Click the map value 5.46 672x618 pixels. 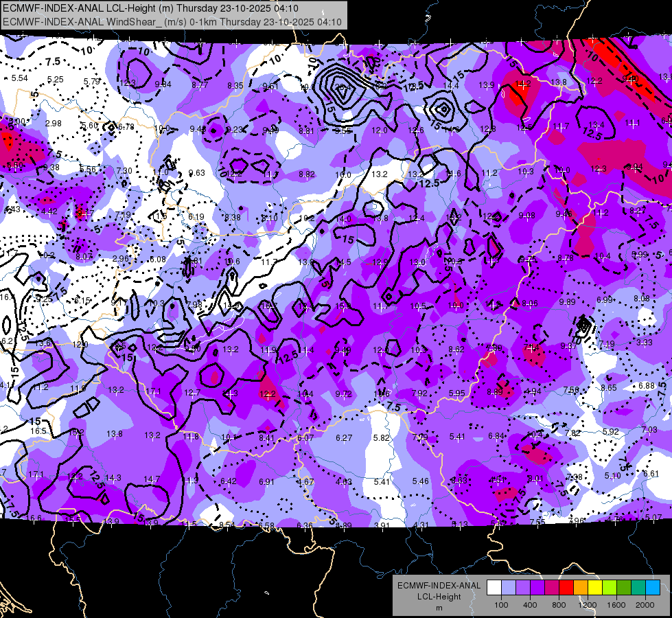point(420,481)
